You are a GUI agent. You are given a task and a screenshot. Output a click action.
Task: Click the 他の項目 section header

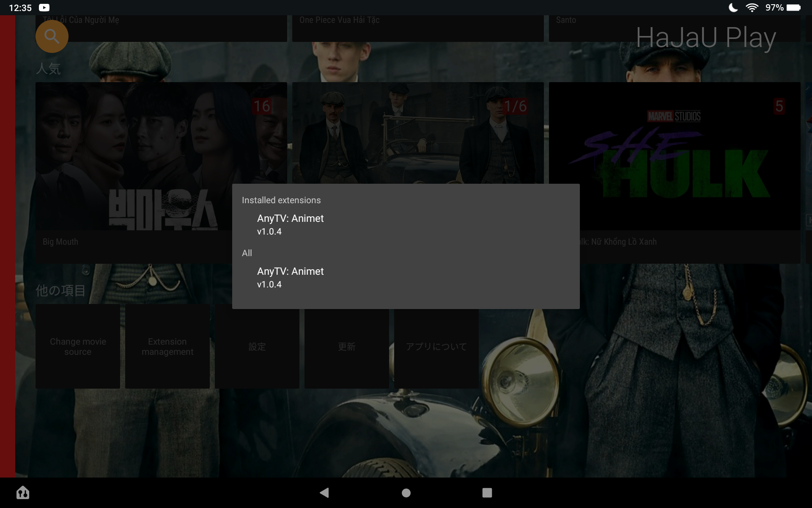pyautogui.click(x=61, y=290)
